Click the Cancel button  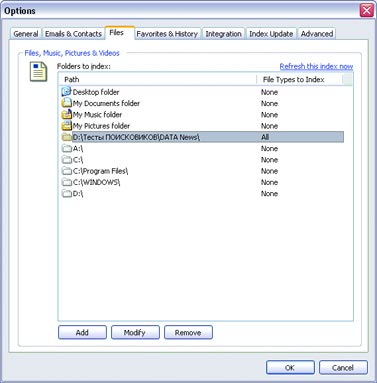[343, 367]
